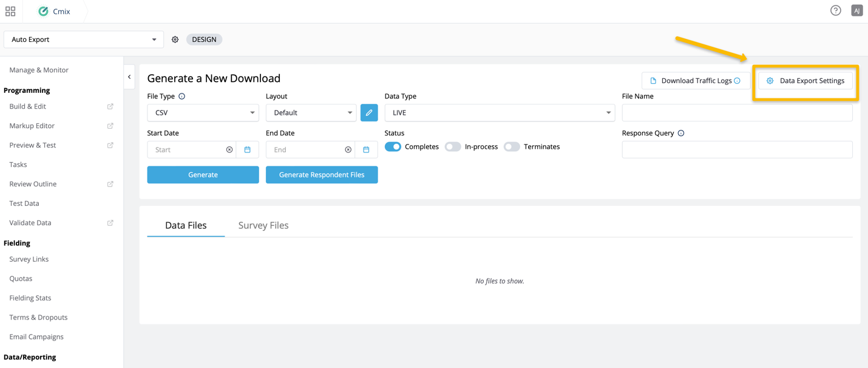
Task: Click the Programming section heading
Action: (27, 90)
